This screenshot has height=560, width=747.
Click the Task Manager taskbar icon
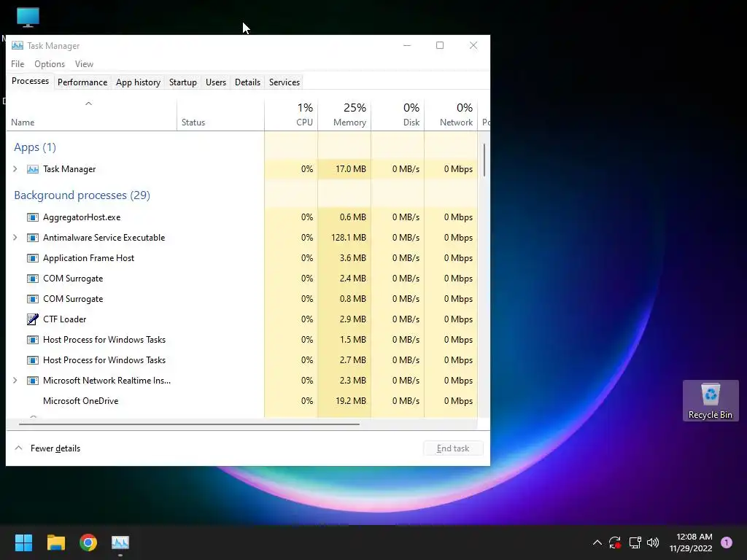(120, 542)
